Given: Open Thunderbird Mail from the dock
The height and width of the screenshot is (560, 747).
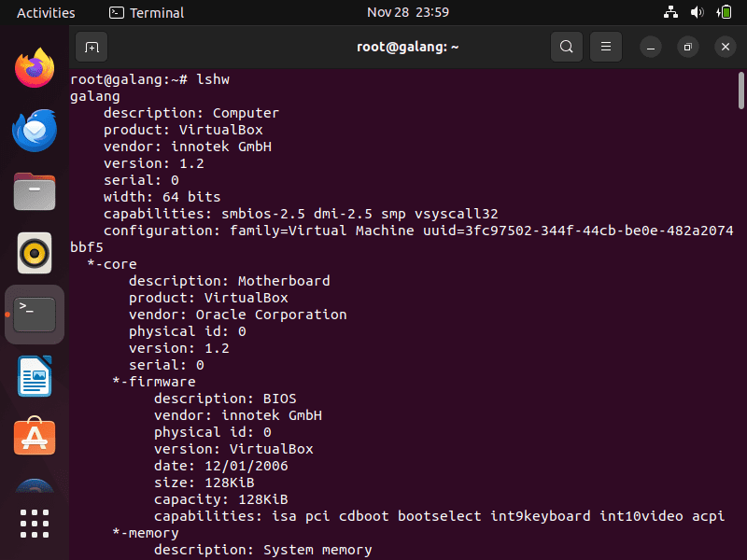Looking at the screenshot, I should click(35, 130).
